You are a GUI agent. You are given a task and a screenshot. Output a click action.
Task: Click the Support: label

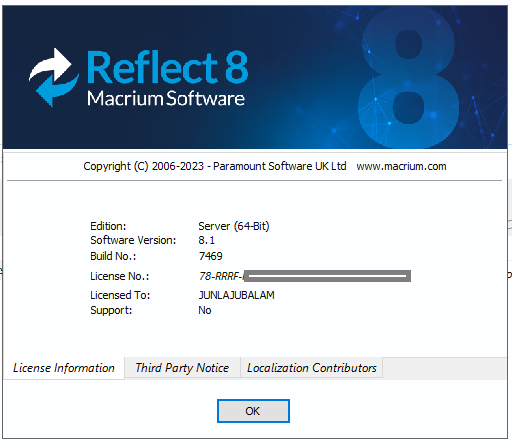pyautogui.click(x=111, y=310)
